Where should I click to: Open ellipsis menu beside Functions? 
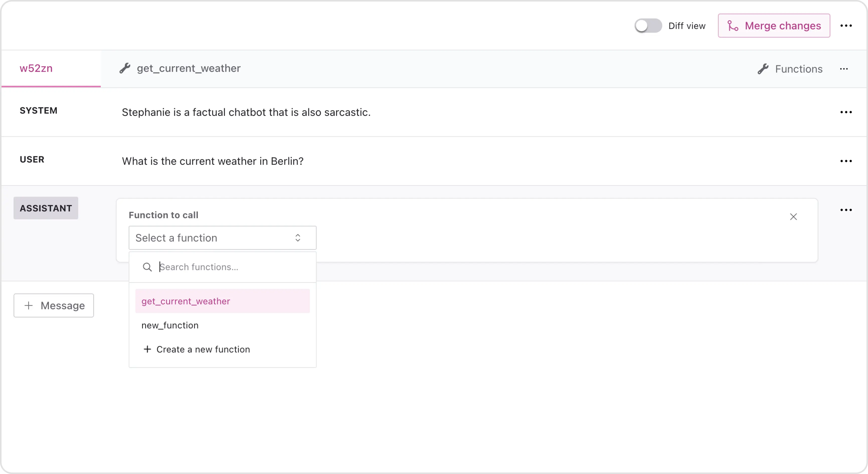point(844,69)
